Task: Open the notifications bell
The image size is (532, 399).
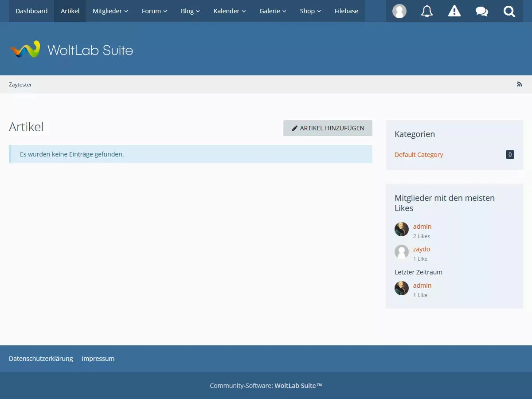Action: point(427,11)
